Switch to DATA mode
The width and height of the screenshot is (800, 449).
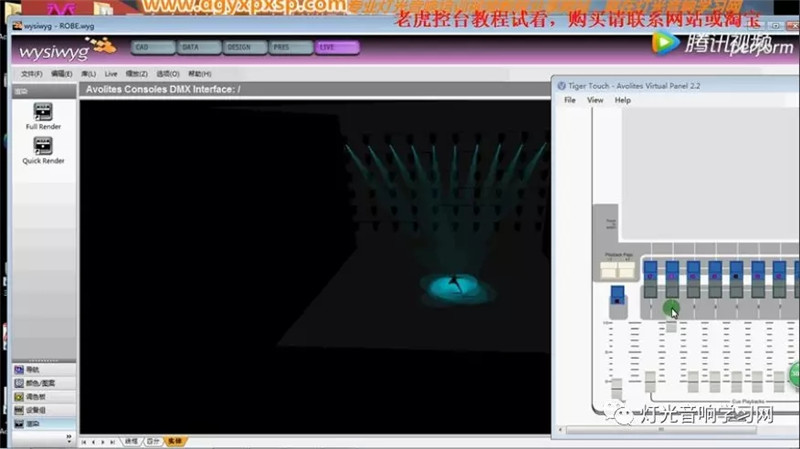pyautogui.click(x=199, y=47)
